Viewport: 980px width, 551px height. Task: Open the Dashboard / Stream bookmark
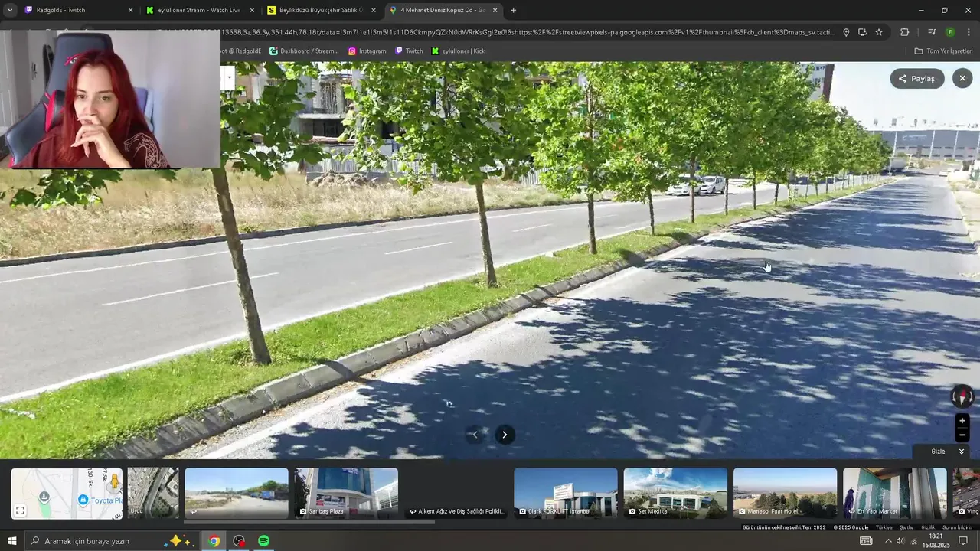304,51
